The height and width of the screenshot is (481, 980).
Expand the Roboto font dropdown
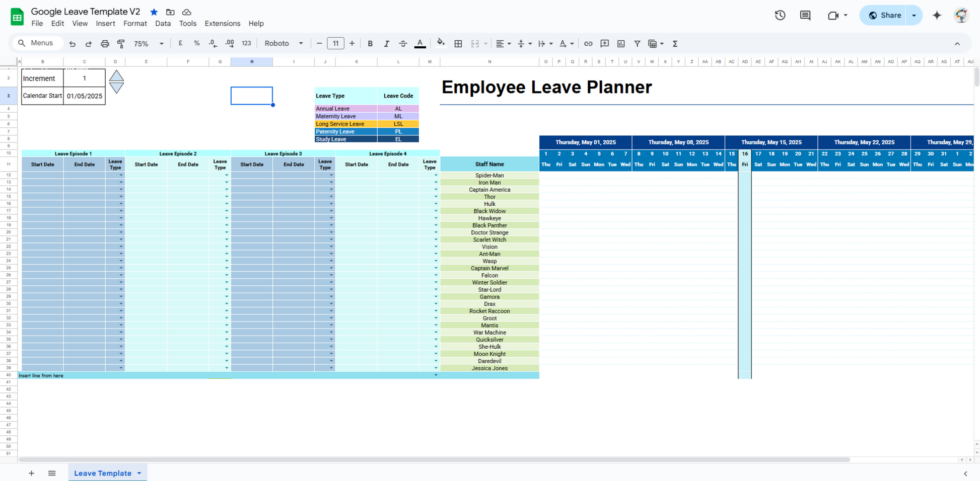pos(284,44)
